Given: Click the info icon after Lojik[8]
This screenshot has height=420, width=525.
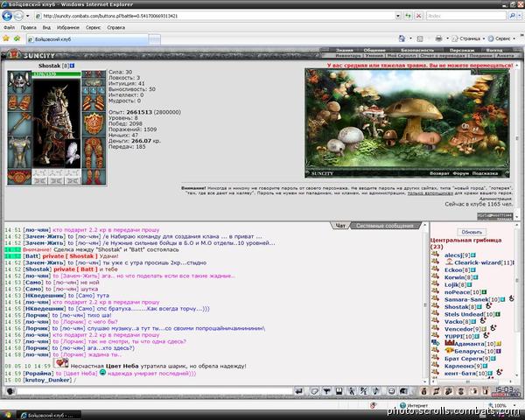Looking at the screenshot, I should [469, 285].
